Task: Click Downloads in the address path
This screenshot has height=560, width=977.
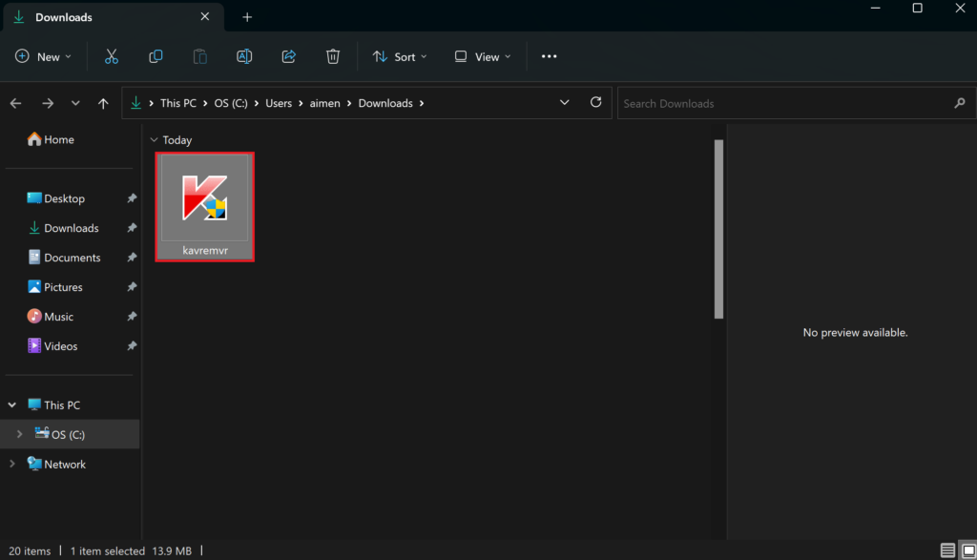Action: [385, 103]
